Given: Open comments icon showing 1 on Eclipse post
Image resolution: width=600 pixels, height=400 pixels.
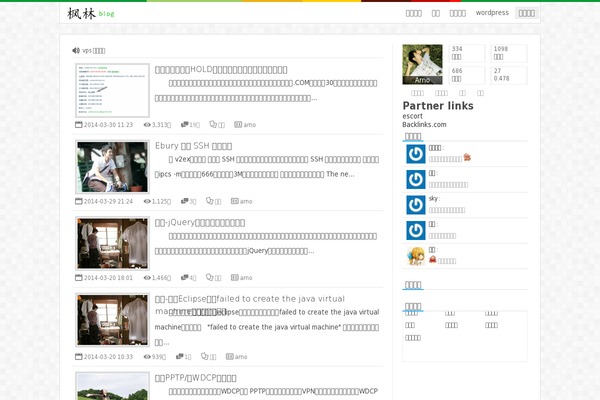Looking at the screenshot, I should coord(179,356).
